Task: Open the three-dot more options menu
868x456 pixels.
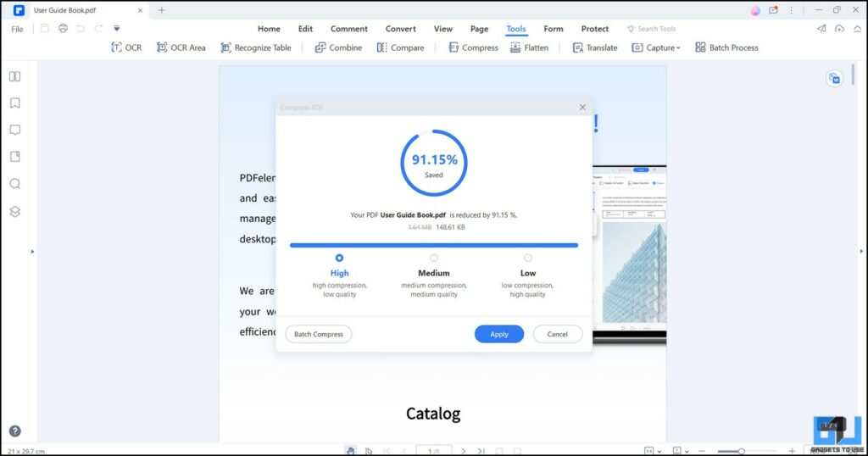Action: (791, 10)
